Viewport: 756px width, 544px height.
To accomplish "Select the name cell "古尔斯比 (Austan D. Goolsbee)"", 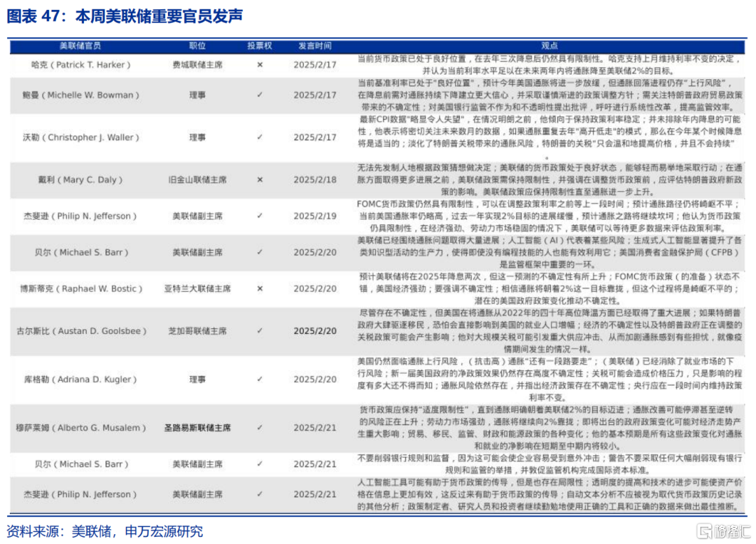I will pos(80,331).
